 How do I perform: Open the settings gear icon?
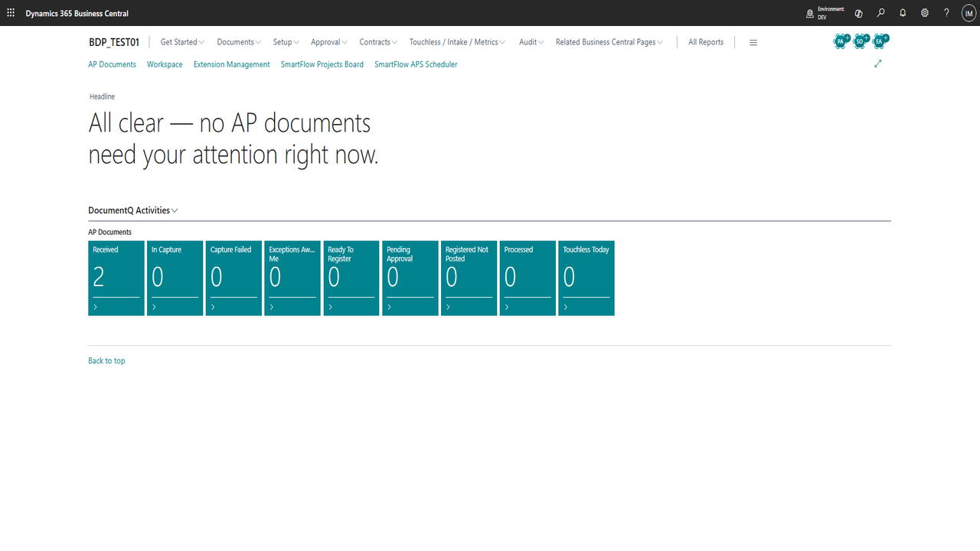[x=925, y=13]
